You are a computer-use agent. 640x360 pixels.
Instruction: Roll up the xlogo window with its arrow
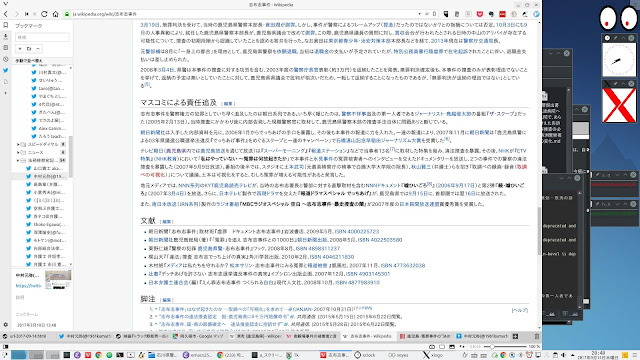click(x=623, y=84)
